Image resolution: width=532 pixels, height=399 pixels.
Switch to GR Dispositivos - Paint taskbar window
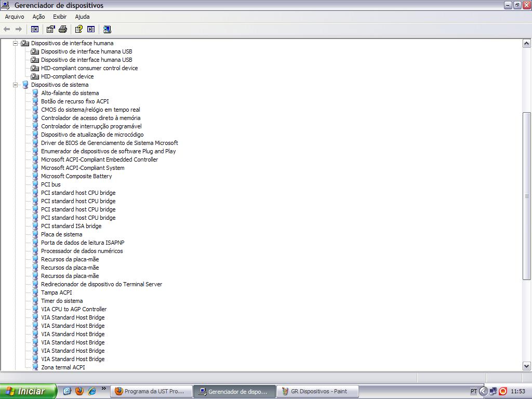(317, 391)
